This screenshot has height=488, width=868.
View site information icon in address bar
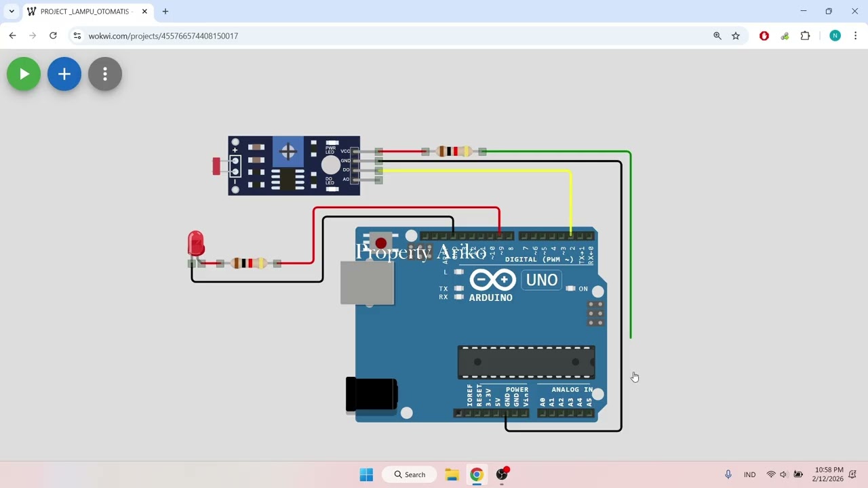click(x=77, y=36)
